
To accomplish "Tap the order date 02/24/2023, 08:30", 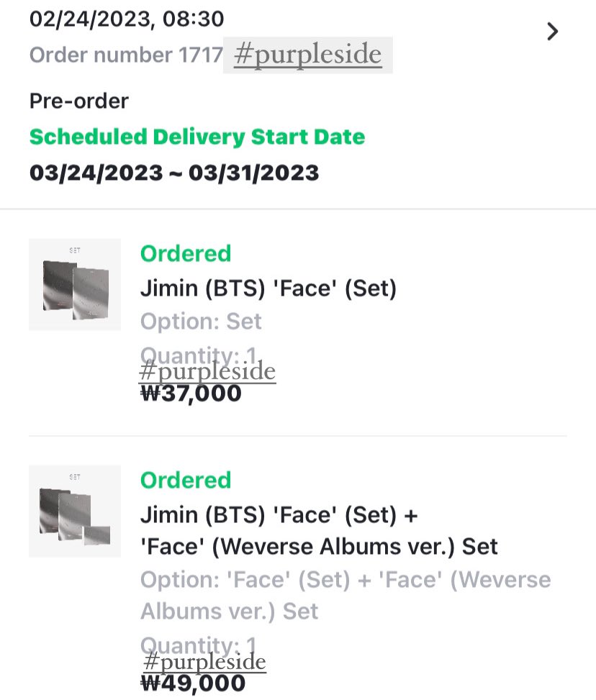I will (x=127, y=19).
